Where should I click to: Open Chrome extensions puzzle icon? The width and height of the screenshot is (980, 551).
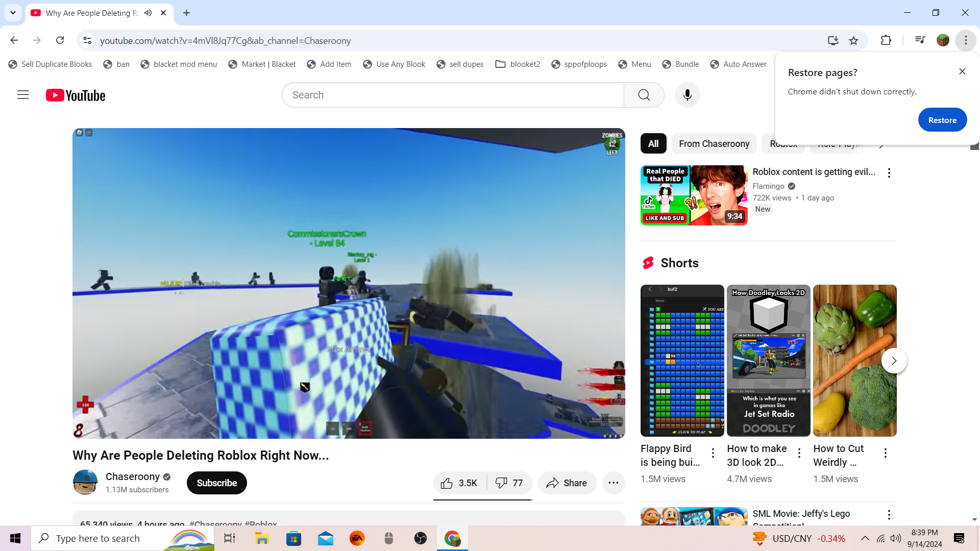(886, 40)
